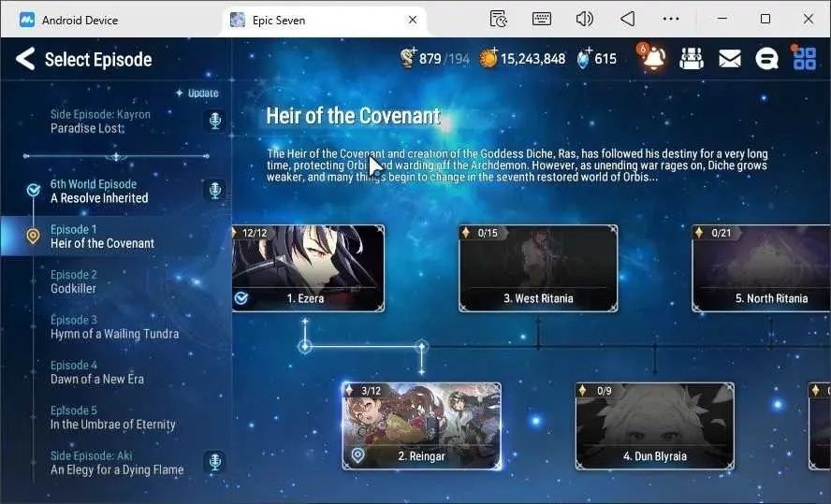This screenshot has height=504, width=831.
Task: Open the gold currency counter 15,243,848
Action: point(522,58)
